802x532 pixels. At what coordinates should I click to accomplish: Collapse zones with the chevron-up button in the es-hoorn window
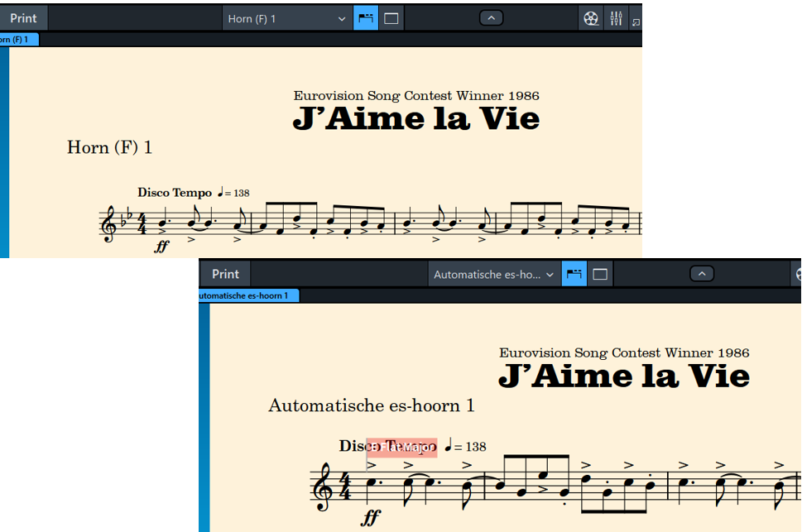pyautogui.click(x=702, y=274)
